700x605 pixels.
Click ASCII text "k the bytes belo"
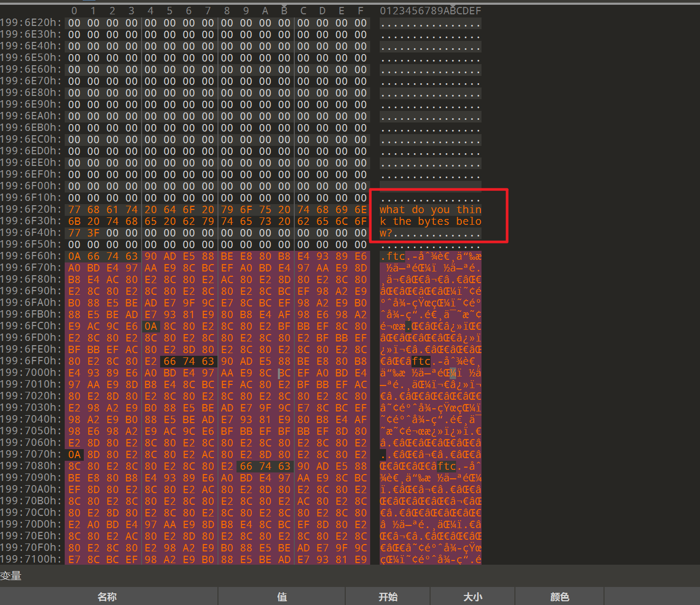tap(430, 221)
